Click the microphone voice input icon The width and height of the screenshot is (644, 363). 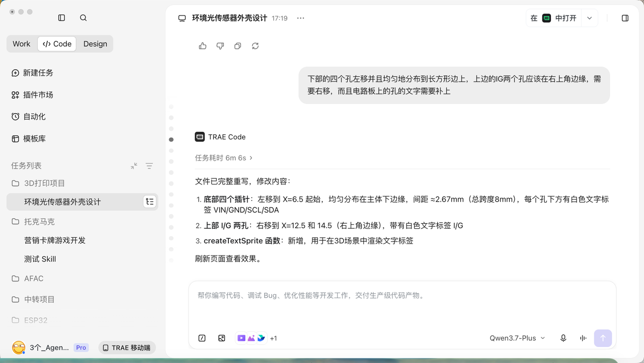563,338
